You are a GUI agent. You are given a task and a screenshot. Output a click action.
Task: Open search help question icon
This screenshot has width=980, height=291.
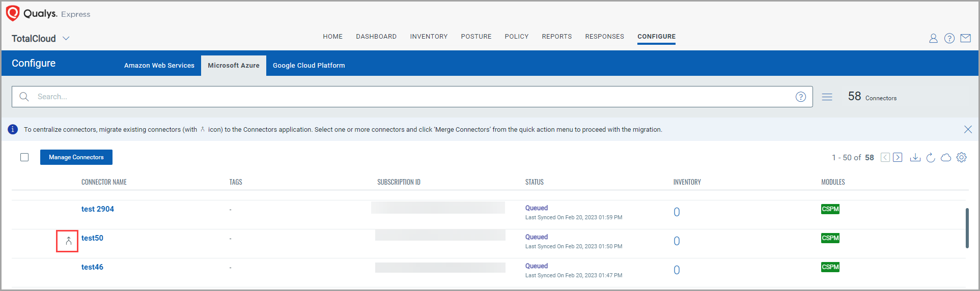tap(801, 97)
